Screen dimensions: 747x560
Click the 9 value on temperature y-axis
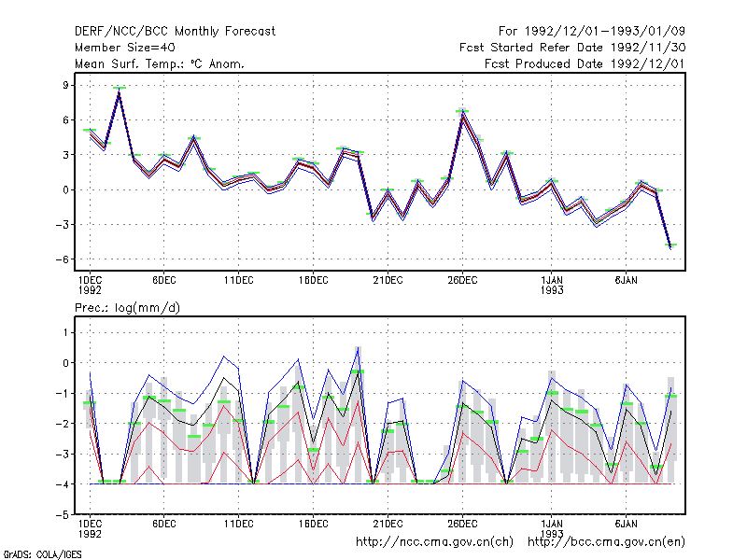pyautogui.click(x=65, y=85)
